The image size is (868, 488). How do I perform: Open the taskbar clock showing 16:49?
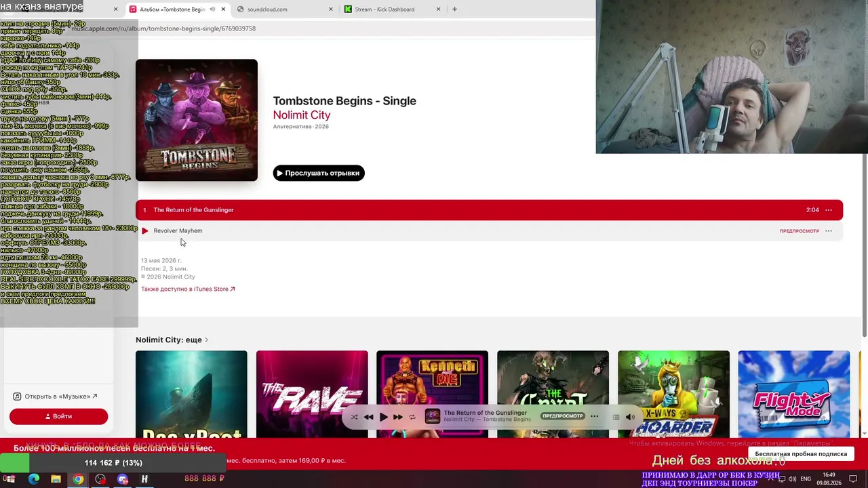[x=829, y=479]
